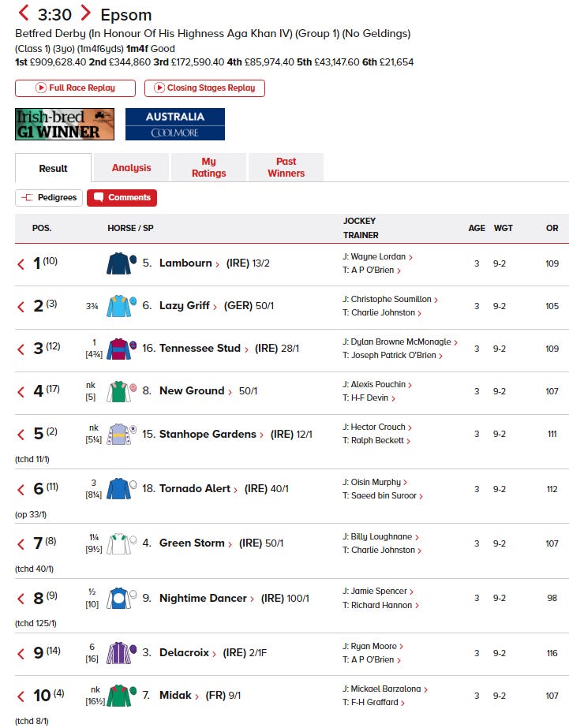Click Green Storm's white silks icon
This screenshot has height=728, width=569.
click(x=122, y=543)
